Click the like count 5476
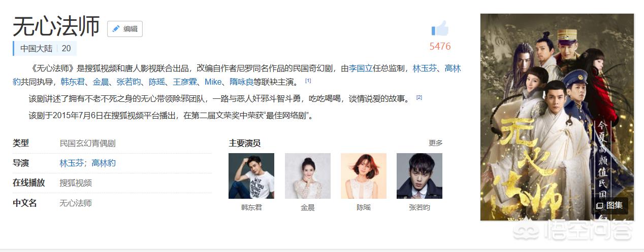 tap(440, 46)
